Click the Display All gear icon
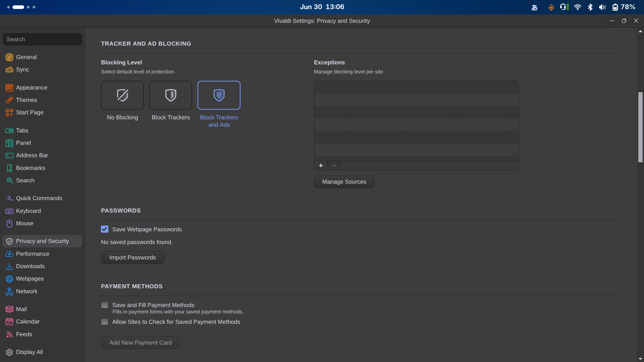The width and height of the screenshot is (644, 362). (x=9, y=352)
